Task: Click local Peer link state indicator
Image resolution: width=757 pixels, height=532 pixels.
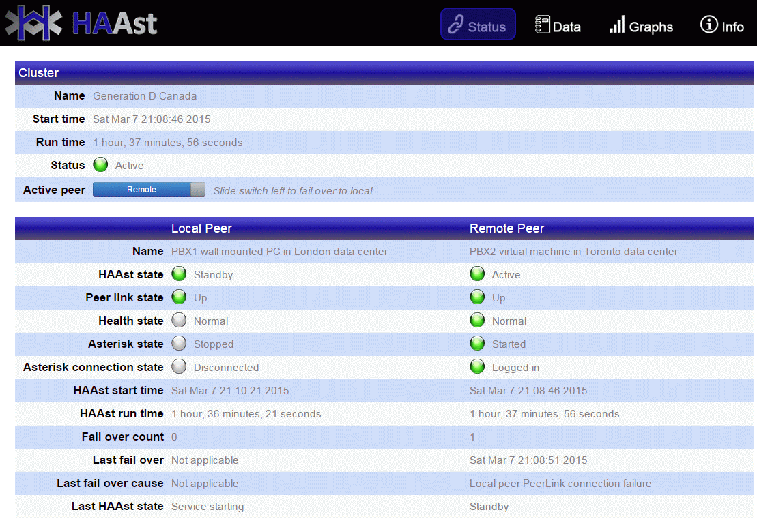Action: click(179, 297)
